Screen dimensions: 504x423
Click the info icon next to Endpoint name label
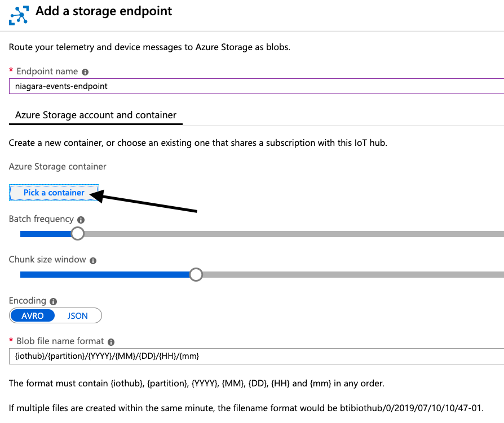point(84,72)
